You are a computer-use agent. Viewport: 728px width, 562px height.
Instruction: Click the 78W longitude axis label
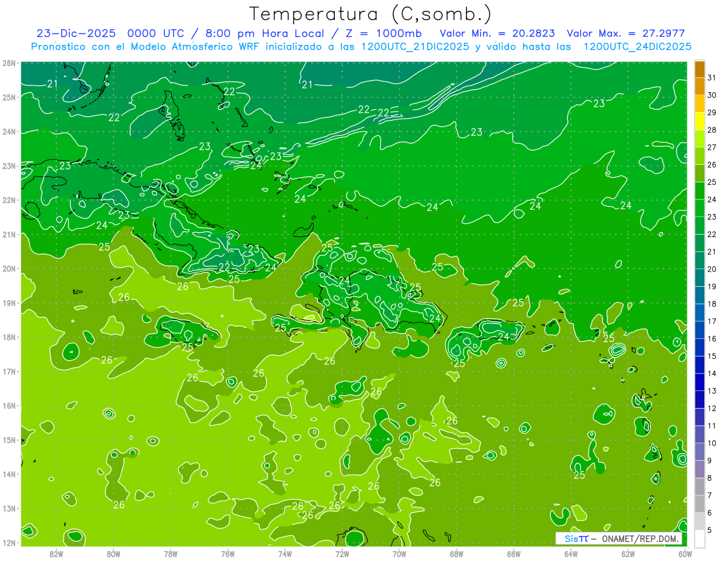[170, 554]
